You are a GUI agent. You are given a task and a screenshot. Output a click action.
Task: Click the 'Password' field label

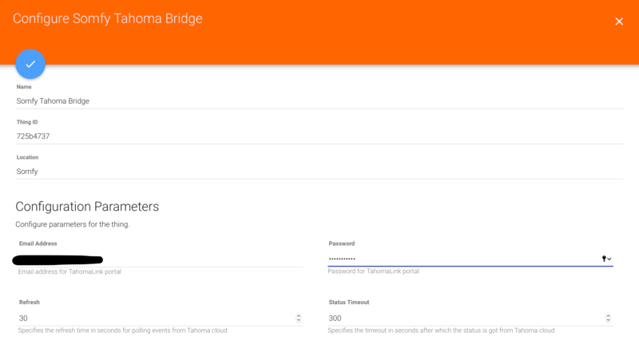click(342, 243)
